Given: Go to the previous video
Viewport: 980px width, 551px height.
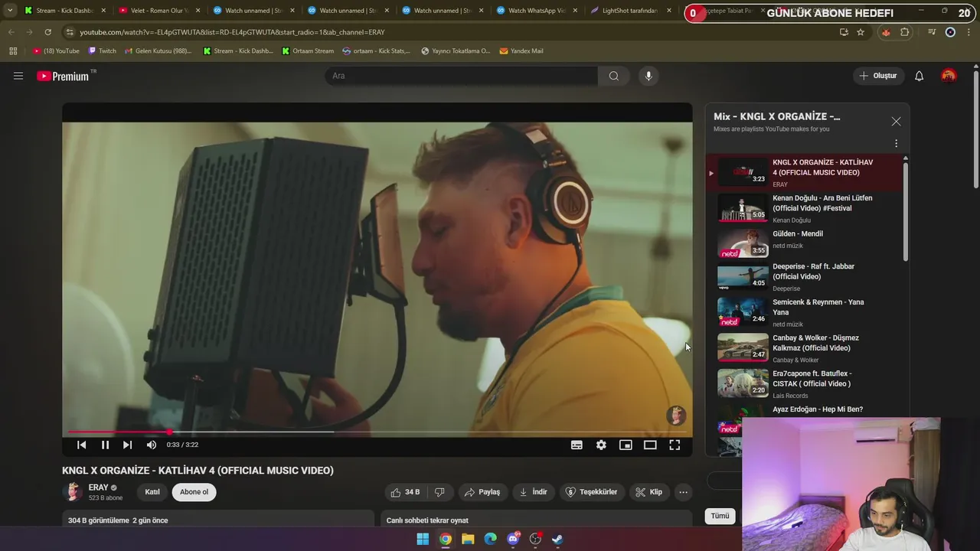Looking at the screenshot, I should [x=82, y=445].
